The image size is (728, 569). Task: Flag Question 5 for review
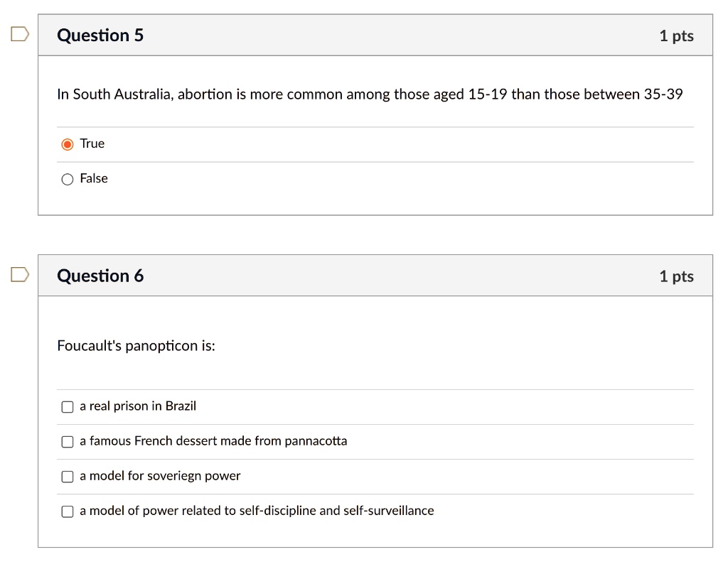[20, 34]
